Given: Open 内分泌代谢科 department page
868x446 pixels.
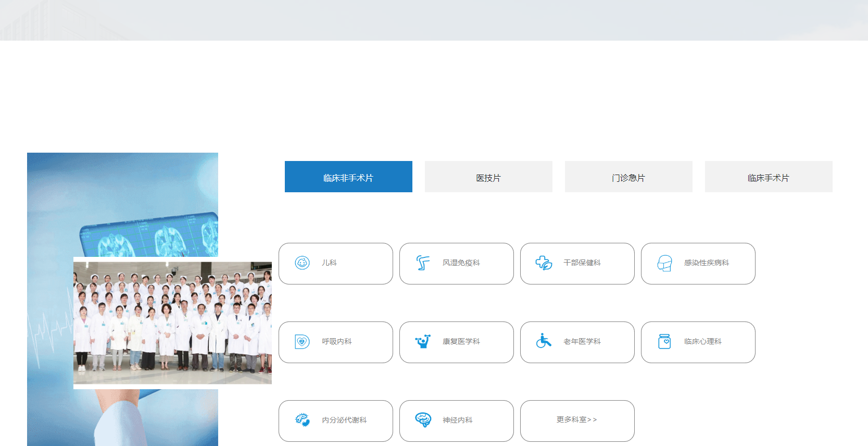Looking at the screenshot, I should [x=336, y=421].
